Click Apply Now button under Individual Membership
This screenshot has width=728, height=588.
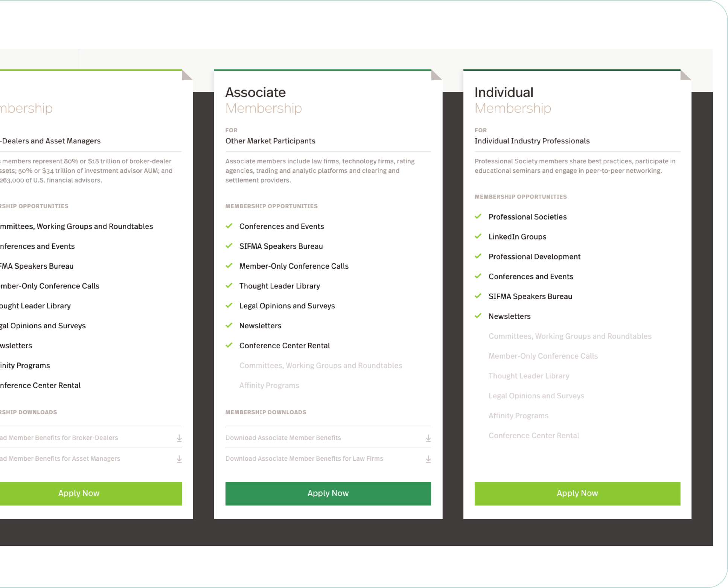click(x=576, y=493)
